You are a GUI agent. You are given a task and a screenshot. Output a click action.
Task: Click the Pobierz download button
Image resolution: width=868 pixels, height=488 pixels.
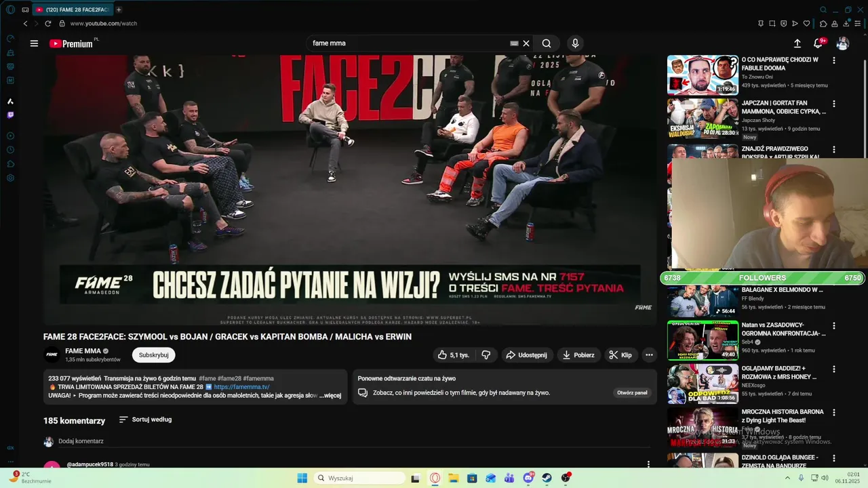tap(578, 354)
